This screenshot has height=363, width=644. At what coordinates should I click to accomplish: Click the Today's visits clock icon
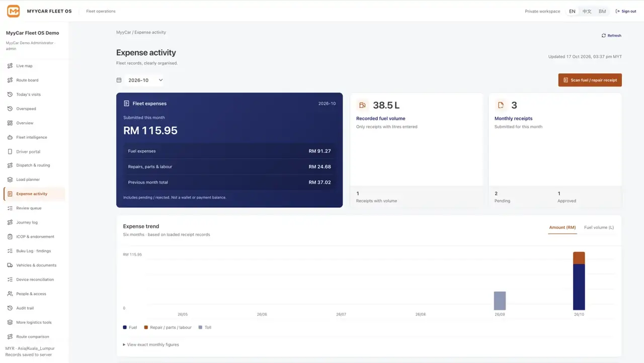pos(10,95)
